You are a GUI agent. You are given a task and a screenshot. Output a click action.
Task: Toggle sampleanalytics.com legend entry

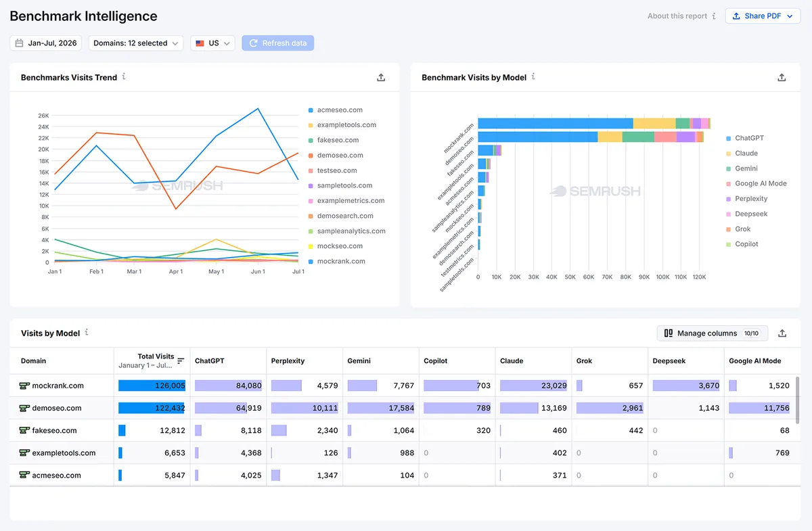click(x=346, y=231)
